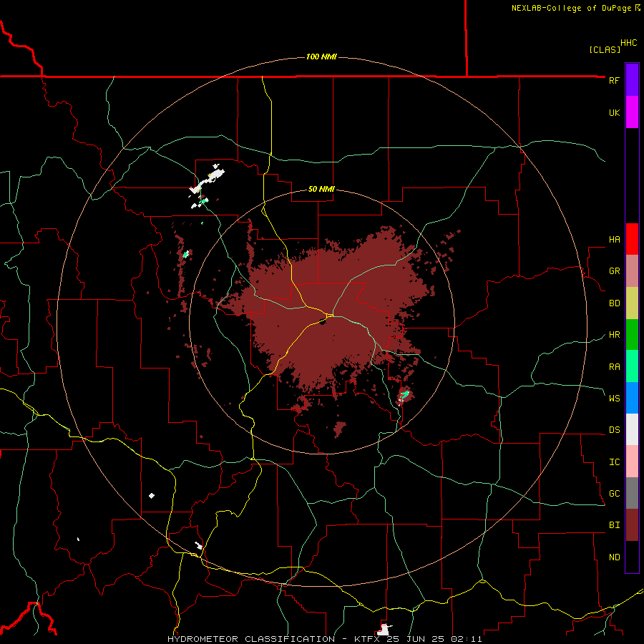Screen dimensions: 644x644
Task: Click the BI brown legend swatch
Action: click(x=632, y=525)
